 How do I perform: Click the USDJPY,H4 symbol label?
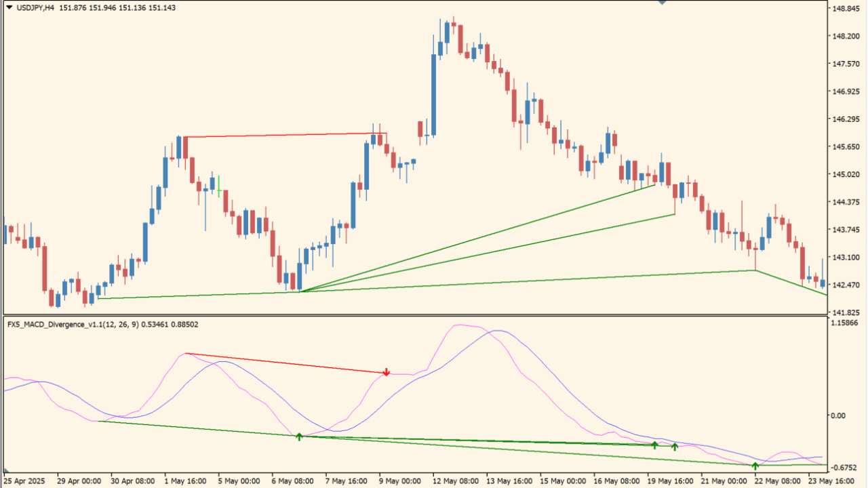(35, 8)
